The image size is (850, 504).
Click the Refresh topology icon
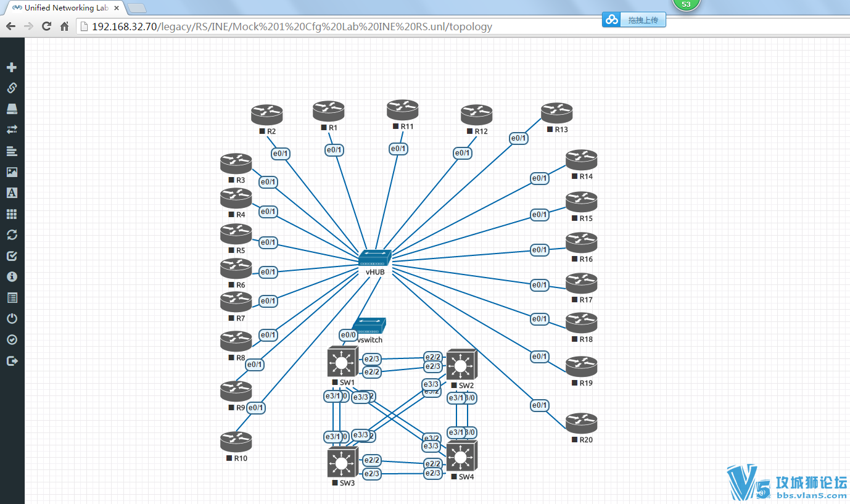[x=12, y=235]
